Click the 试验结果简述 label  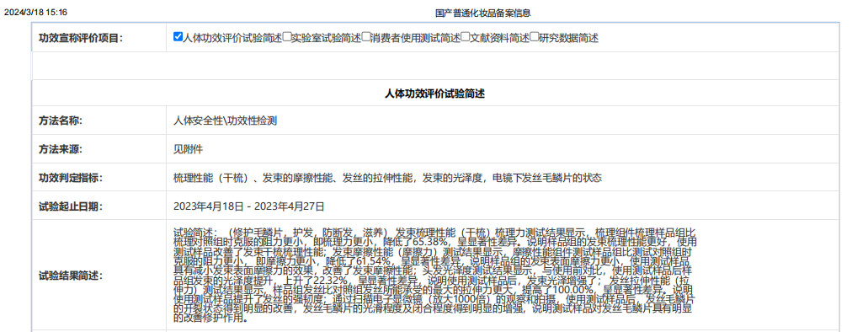(71, 276)
